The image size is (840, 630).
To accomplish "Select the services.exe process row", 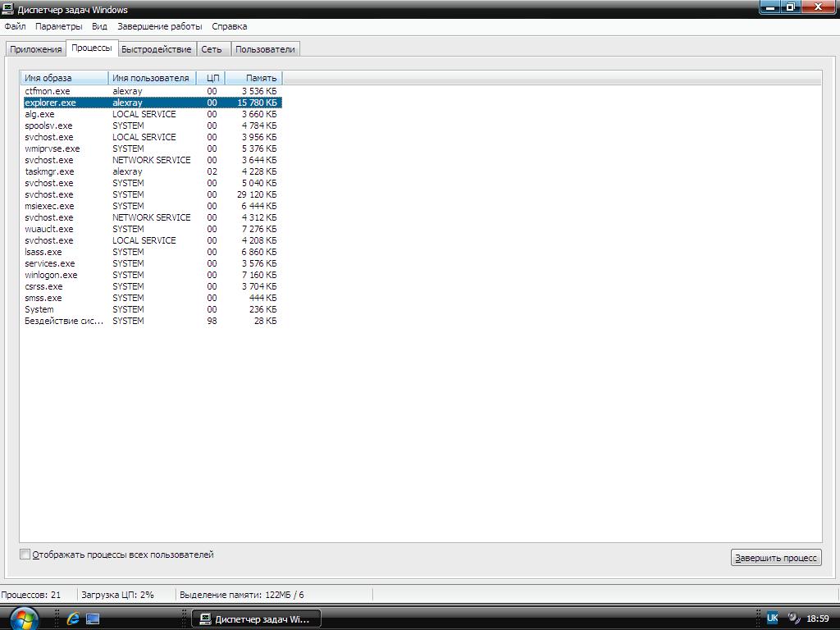I will point(152,263).
